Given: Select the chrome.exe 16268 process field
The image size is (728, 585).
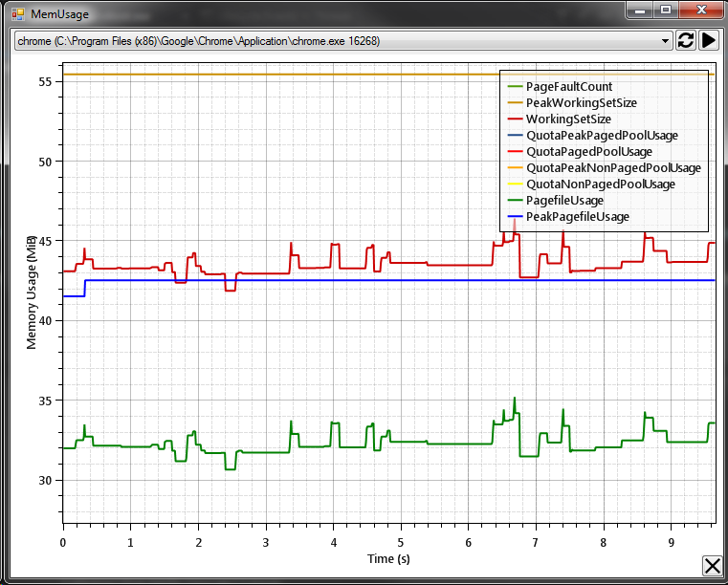Looking at the screenshot, I should click(343, 41).
